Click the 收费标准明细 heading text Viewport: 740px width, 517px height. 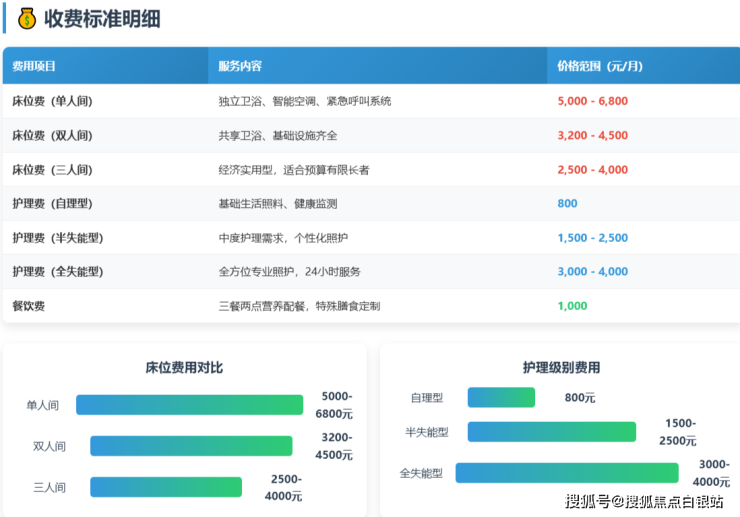(102, 18)
